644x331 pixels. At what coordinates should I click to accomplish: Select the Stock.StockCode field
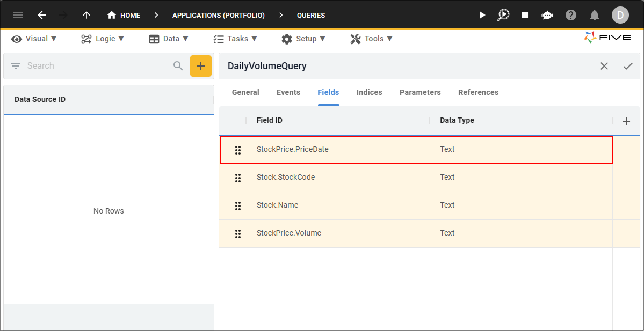point(286,177)
